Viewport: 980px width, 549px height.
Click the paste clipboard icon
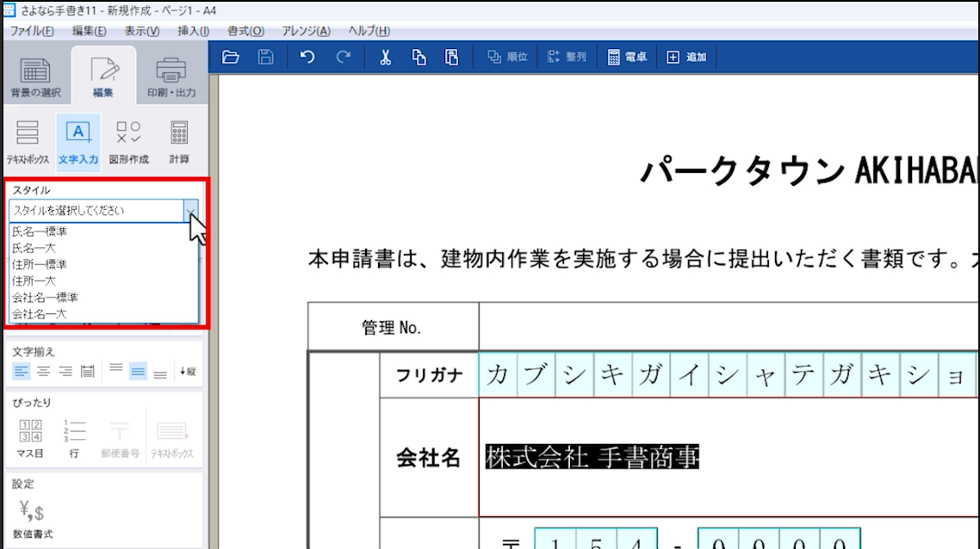point(452,58)
